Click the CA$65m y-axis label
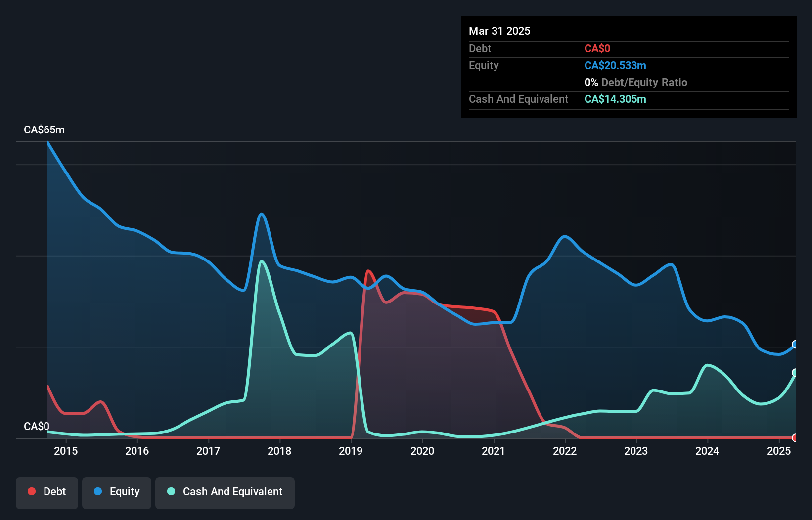812x520 pixels. [44, 130]
